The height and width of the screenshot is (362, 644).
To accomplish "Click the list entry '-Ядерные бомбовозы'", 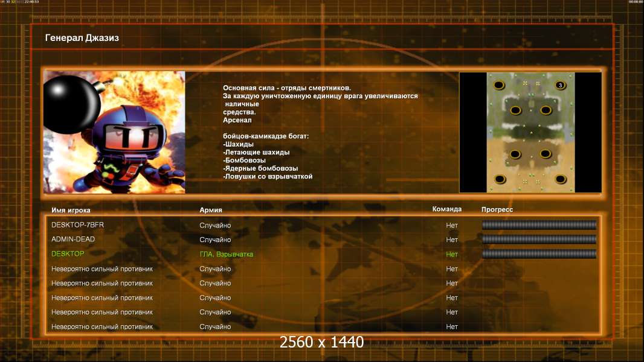I will (x=260, y=168).
